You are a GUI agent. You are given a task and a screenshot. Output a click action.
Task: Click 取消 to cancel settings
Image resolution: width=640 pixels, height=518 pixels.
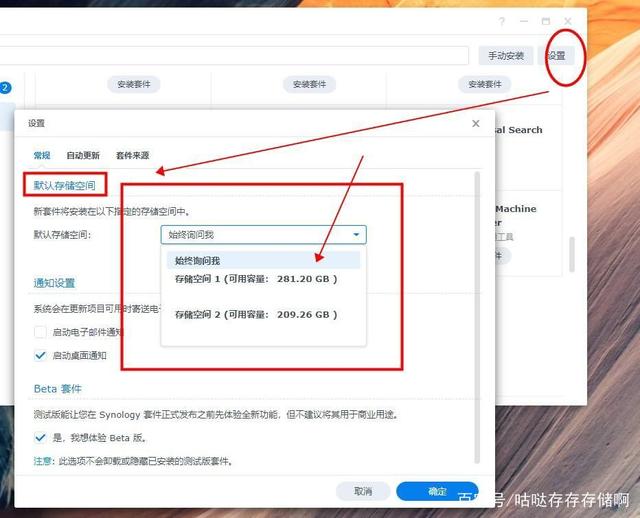pos(363,491)
